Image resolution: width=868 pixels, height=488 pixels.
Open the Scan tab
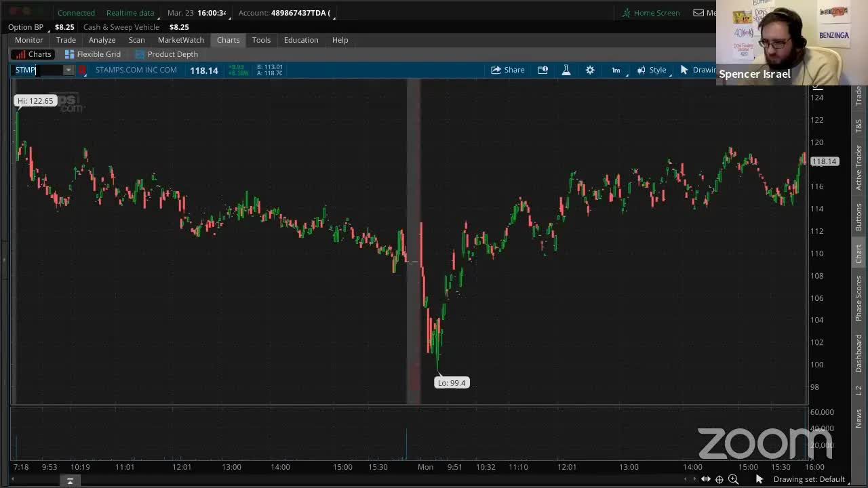pyautogui.click(x=136, y=40)
